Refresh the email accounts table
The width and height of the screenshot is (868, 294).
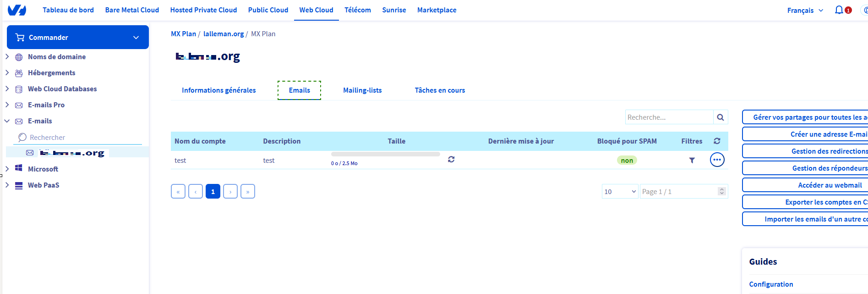[717, 141]
